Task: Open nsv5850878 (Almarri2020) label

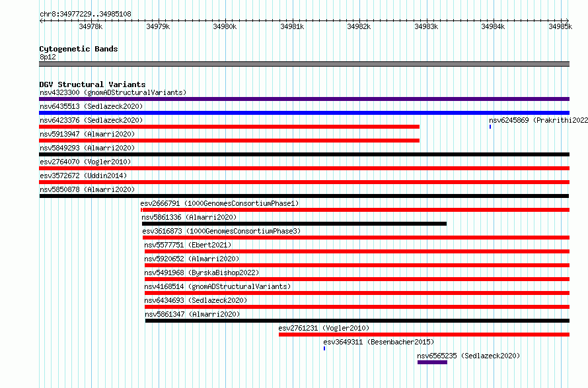Action: click(87, 189)
